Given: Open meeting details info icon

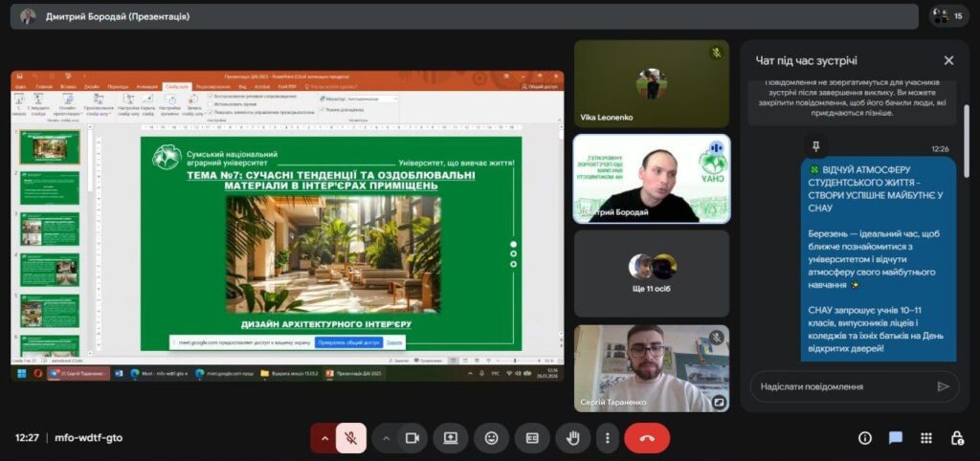Looking at the screenshot, I should coord(865,438).
